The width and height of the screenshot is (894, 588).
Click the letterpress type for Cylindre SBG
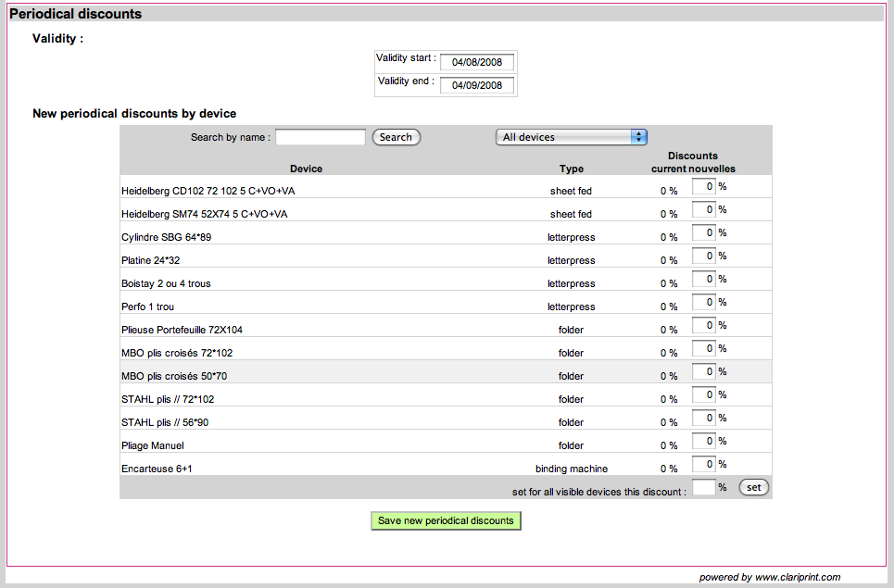(571, 237)
